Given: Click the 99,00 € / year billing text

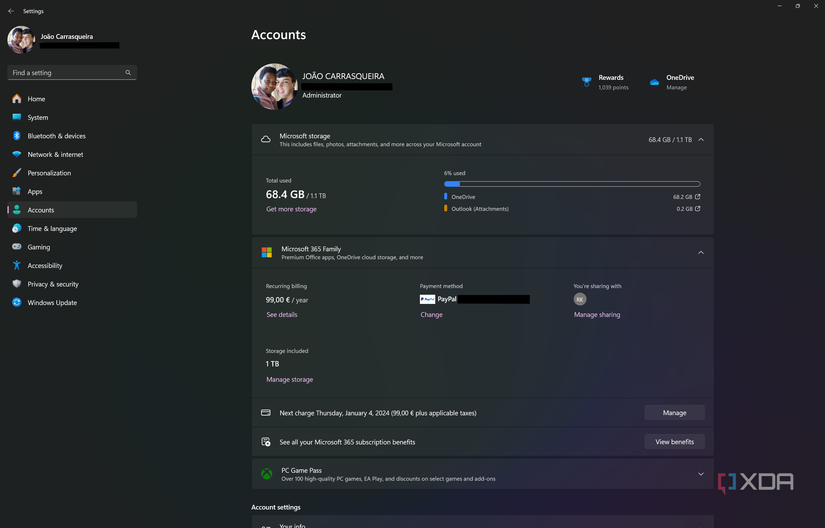Looking at the screenshot, I should pos(287,300).
